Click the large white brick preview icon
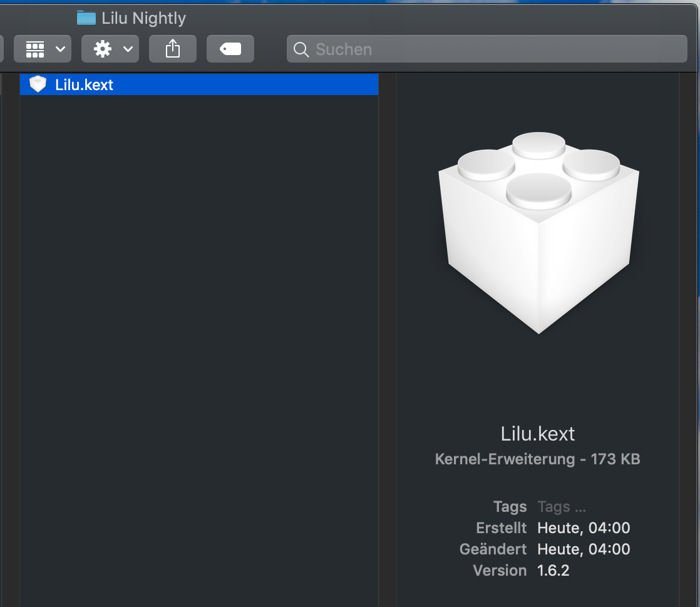Image resolution: width=700 pixels, height=607 pixels. pyautogui.click(x=538, y=233)
